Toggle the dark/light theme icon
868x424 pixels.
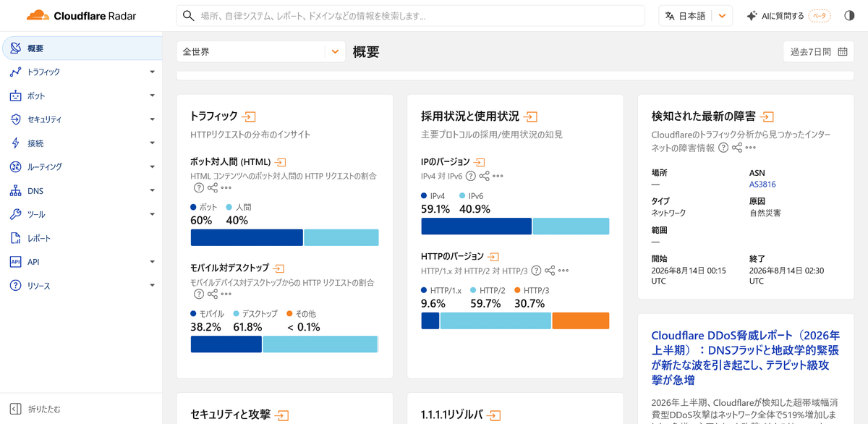click(x=850, y=16)
